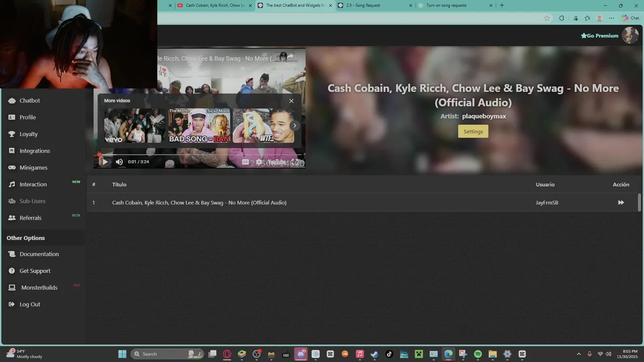Open the Documentation link

(39, 254)
